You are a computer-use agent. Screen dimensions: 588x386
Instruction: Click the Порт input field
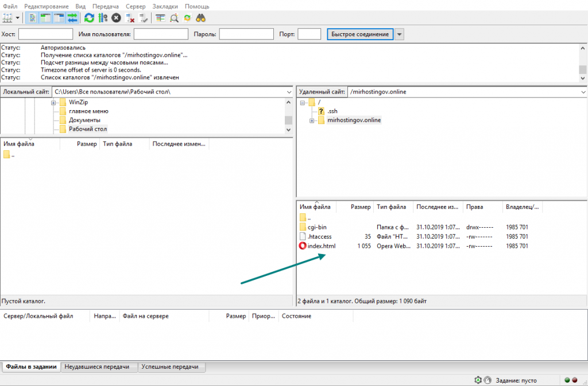click(x=310, y=34)
